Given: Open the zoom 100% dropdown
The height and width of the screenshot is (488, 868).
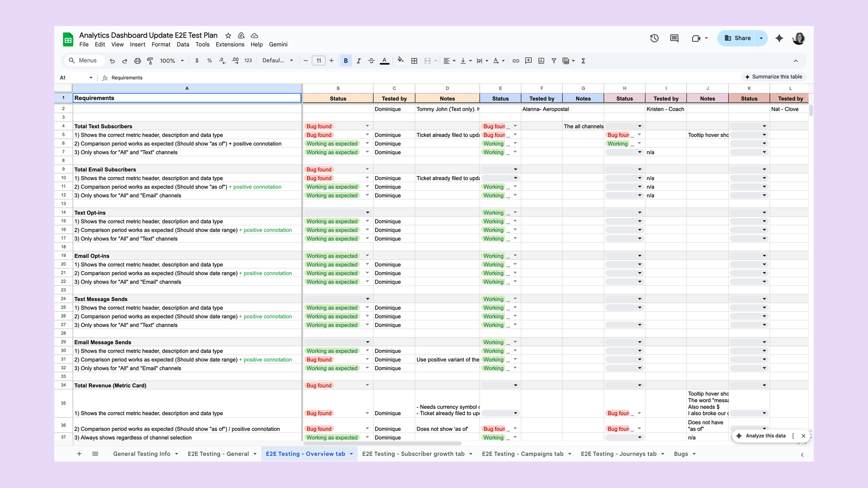Looking at the screenshot, I should pyautogui.click(x=172, y=61).
